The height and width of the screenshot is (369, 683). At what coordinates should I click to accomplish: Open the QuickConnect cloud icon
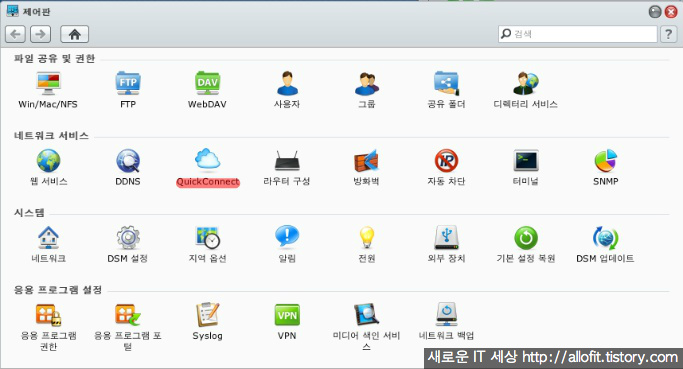point(207,159)
